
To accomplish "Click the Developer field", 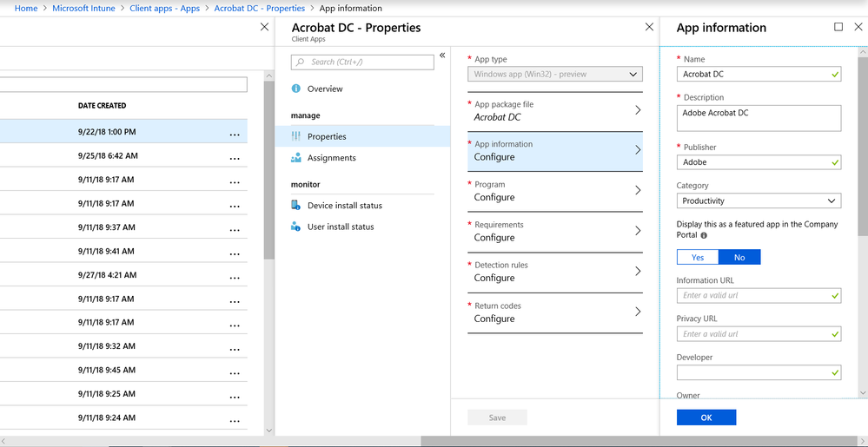I will [x=759, y=373].
